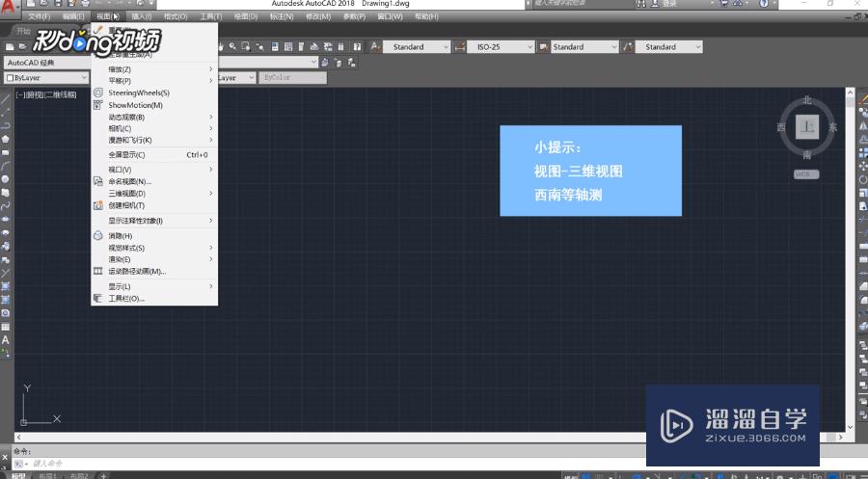The image size is (868, 479).
Task: Select the Arc draw tool
Action: coord(5,166)
